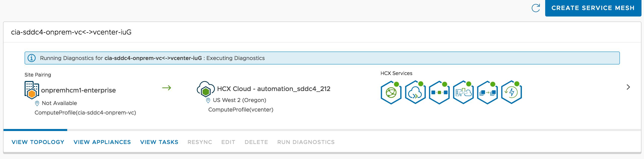Click the globe network HCX service hexagon
Image resolution: width=644 pixels, height=159 pixels.
391,93
